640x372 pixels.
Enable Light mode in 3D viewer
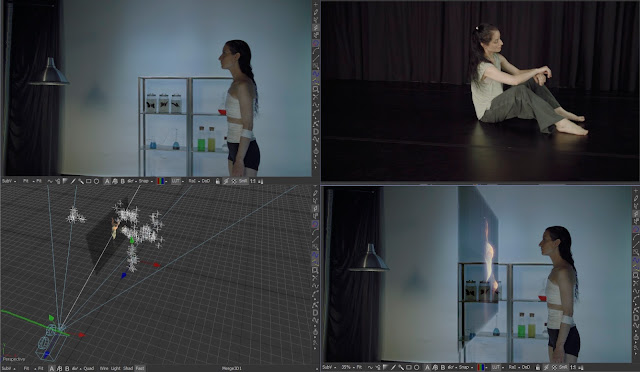pos(116,368)
